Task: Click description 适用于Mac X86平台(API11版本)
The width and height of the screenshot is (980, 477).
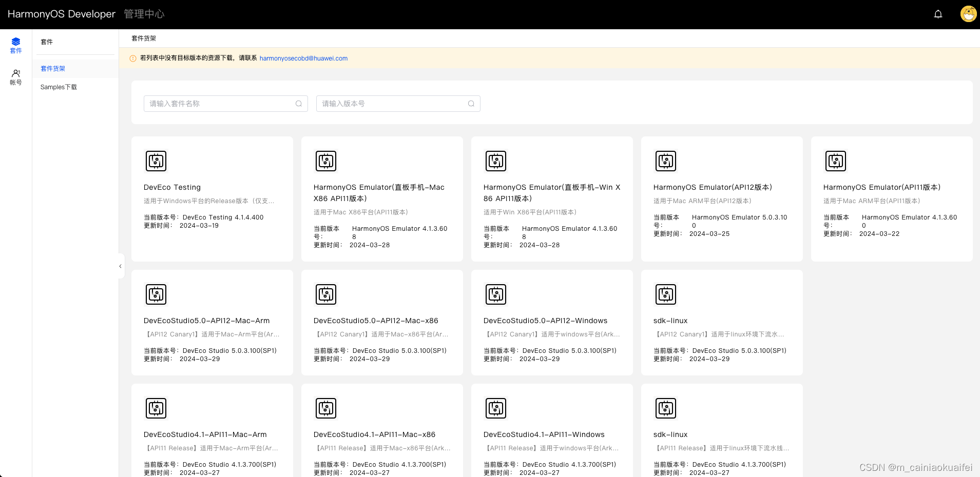Action: [361, 212]
